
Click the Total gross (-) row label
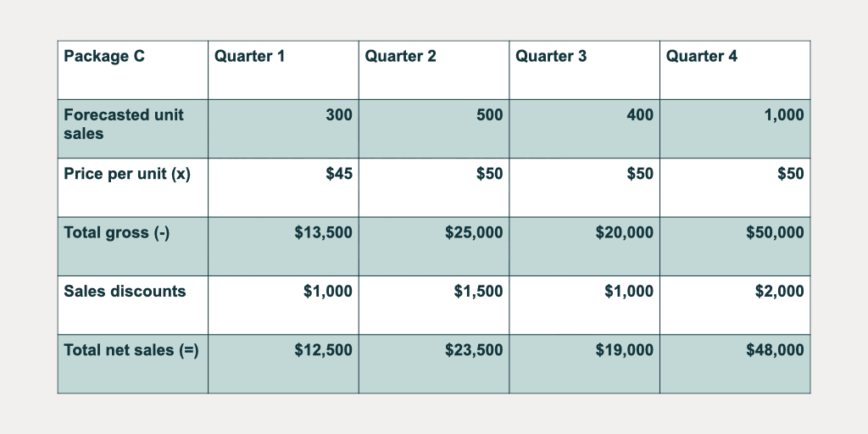point(117,232)
